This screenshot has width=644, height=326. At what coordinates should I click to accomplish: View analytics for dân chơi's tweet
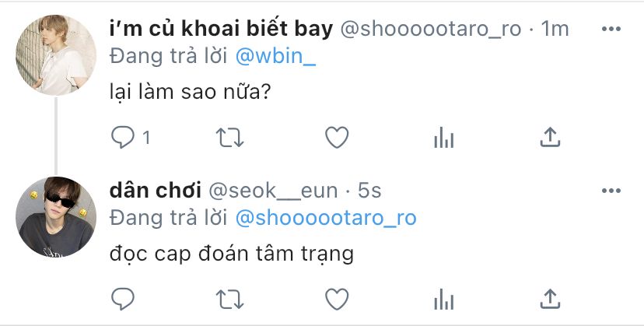tap(444, 299)
